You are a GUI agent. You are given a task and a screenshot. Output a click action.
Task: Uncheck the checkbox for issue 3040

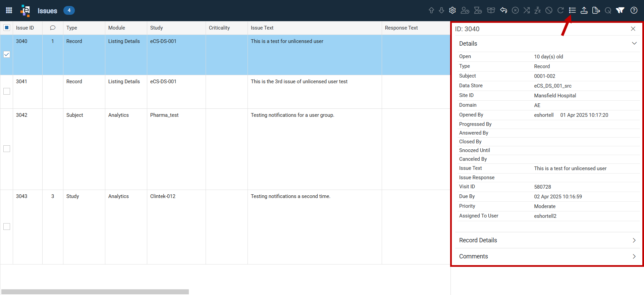pyautogui.click(x=7, y=54)
